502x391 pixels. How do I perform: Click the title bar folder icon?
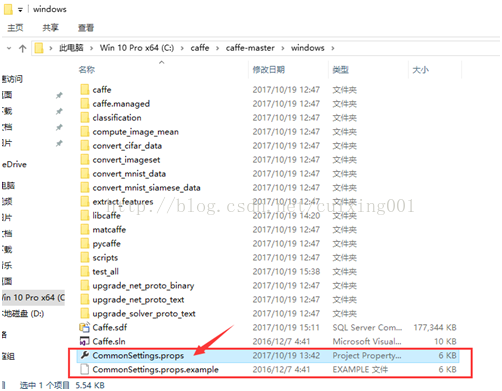8,9
